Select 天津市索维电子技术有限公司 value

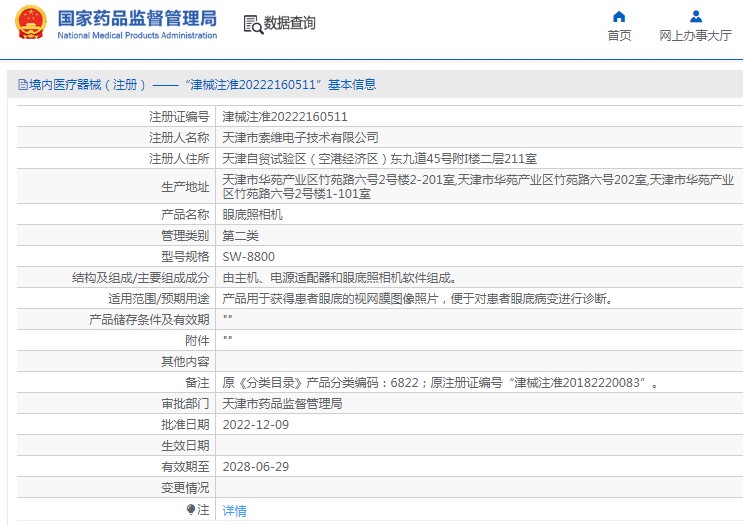pos(300,138)
